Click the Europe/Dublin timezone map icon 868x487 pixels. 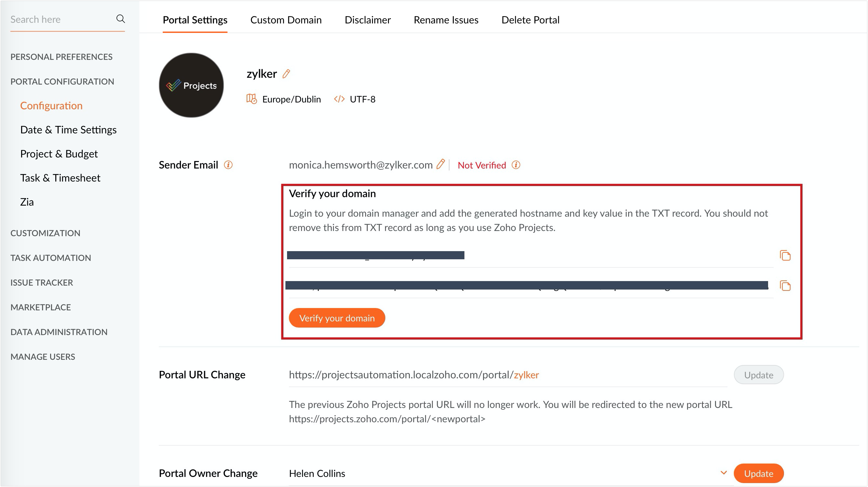point(251,99)
